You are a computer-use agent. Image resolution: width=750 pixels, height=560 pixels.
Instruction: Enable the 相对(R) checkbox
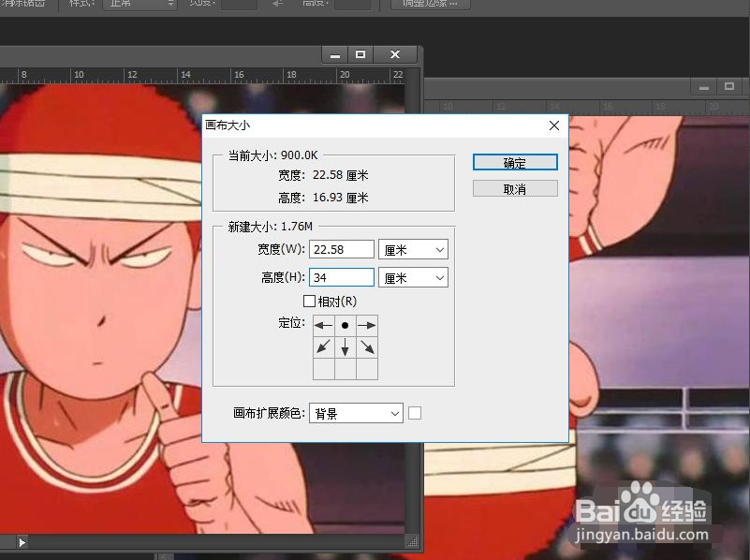pos(310,302)
